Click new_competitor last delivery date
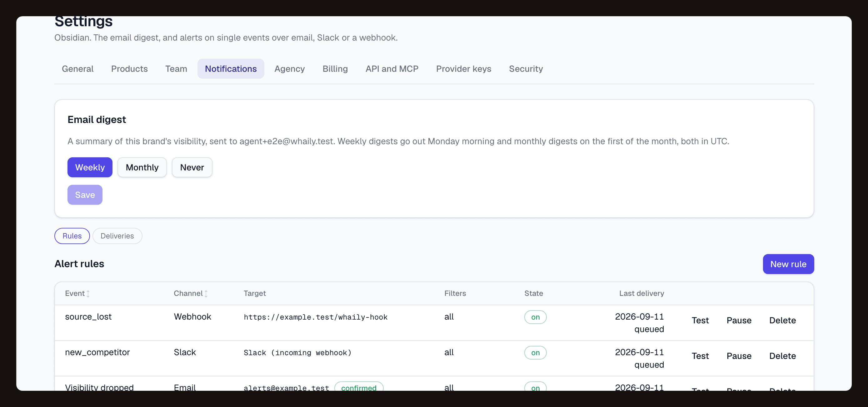This screenshot has height=407, width=868. pyautogui.click(x=639, y=352)
